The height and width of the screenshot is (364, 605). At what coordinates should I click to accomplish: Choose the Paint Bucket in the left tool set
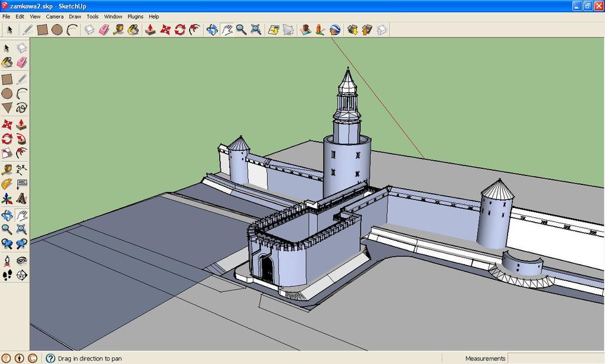pos(7,62)
